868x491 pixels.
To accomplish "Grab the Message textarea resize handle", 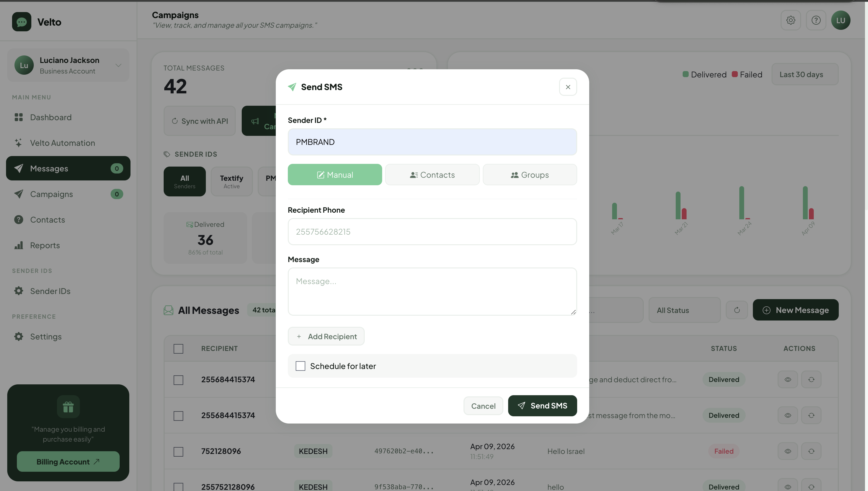I will pyautogui.click(x=573, y=312).
